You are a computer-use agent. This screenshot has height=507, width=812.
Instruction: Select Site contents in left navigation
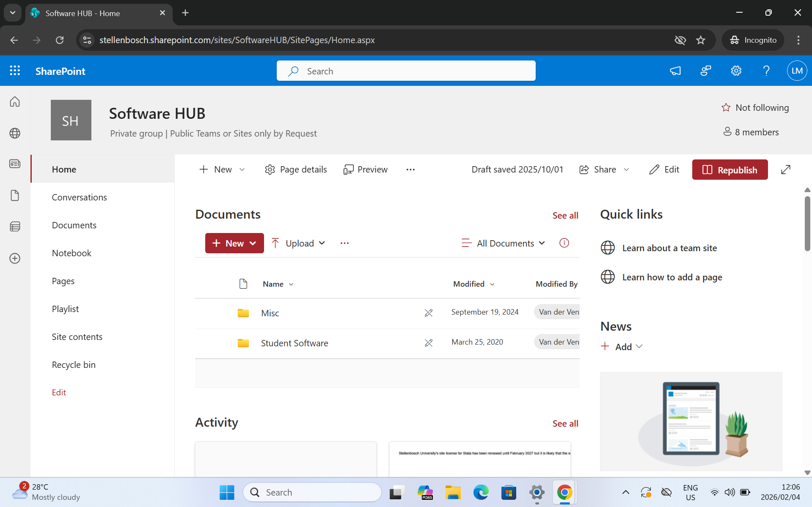point(77,337)
